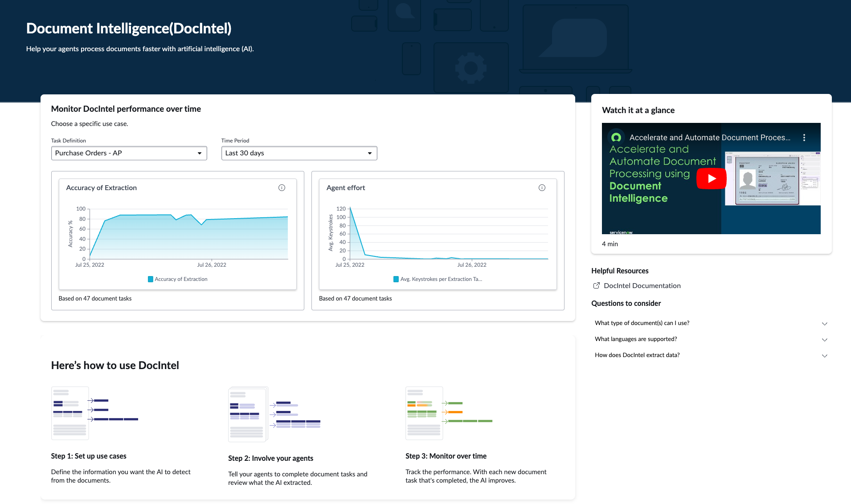Click the external link icon beside DocIntel Documentation

[596, 286]
